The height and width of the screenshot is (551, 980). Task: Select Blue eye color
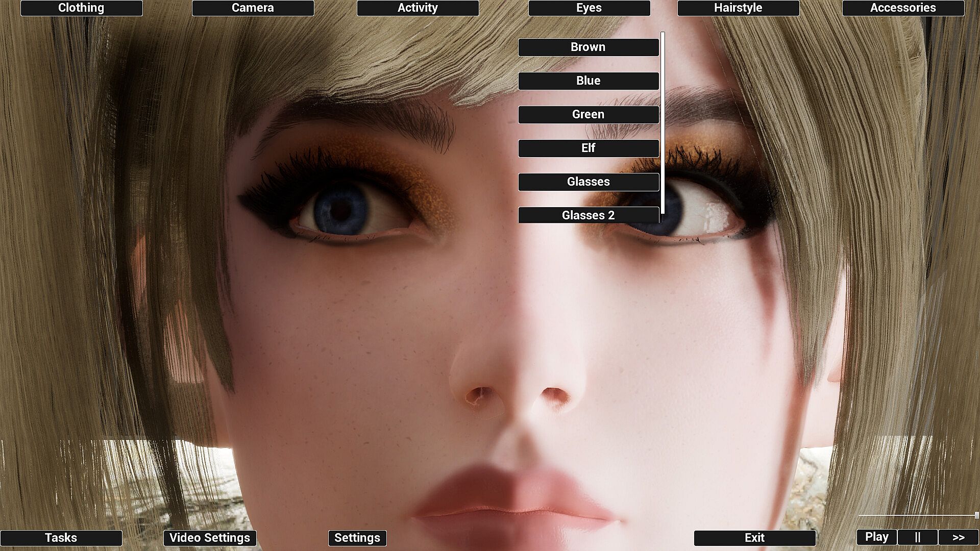tap(588, 81)
